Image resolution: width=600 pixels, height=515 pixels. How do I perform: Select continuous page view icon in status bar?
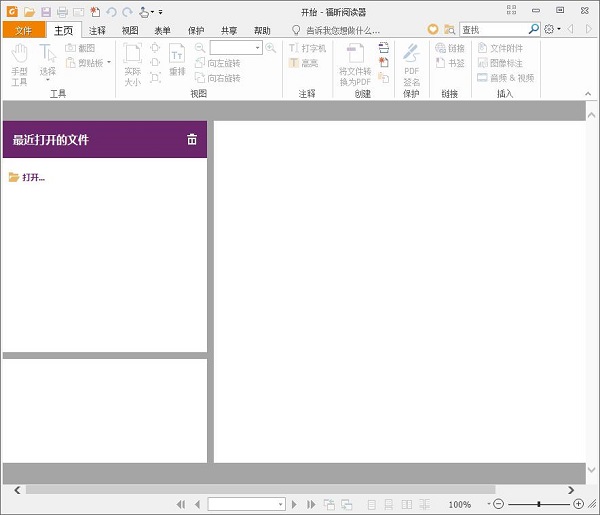tap(388, 504)
